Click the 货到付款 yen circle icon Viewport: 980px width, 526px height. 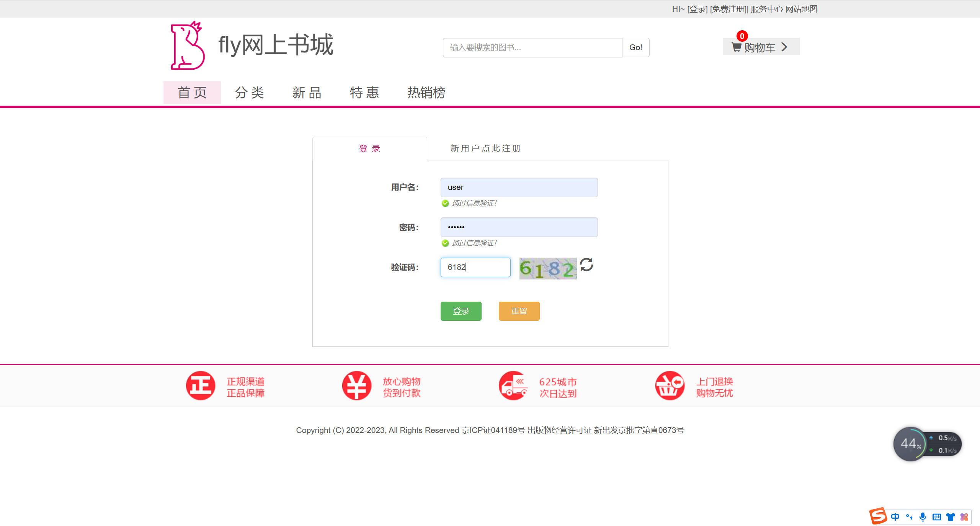[x=357, y=386]
